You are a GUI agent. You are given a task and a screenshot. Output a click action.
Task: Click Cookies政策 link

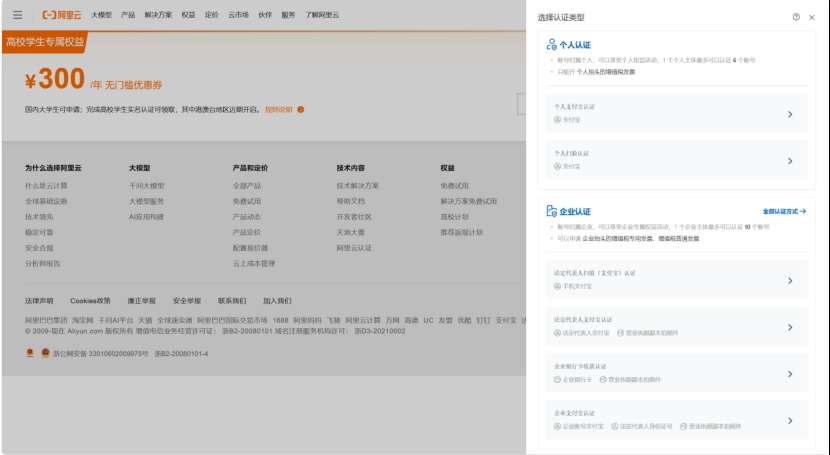coord(91,301)
